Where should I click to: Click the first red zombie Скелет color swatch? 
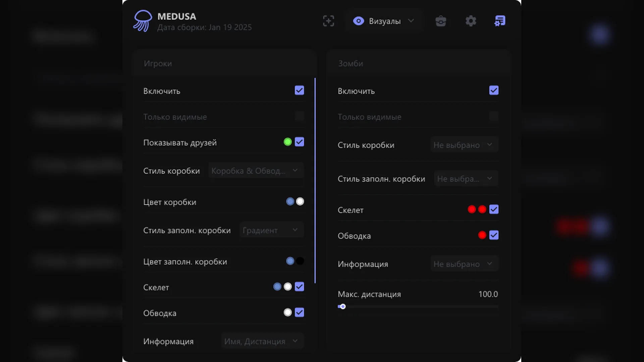tap(472, 209)
